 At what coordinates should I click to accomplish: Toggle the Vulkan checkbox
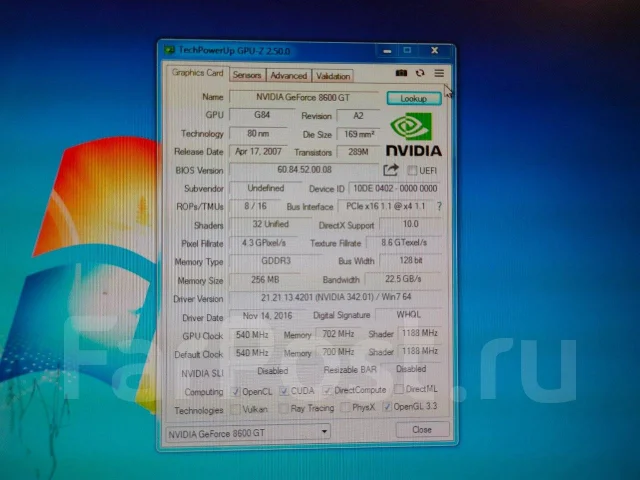tap(236, 409)
